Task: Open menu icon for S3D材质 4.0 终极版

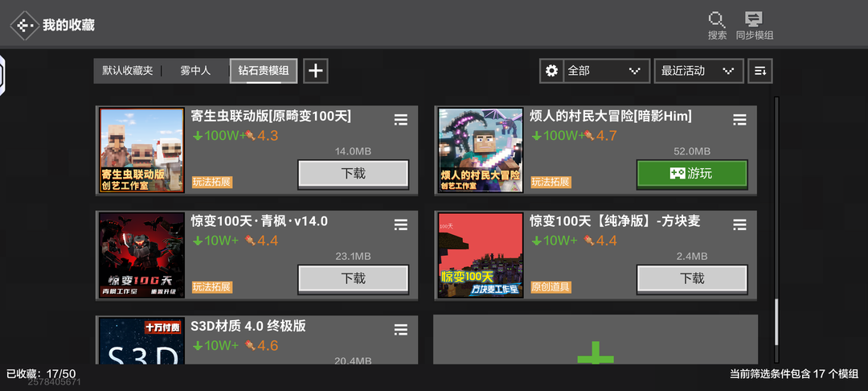Action: (x=401, y=330)
